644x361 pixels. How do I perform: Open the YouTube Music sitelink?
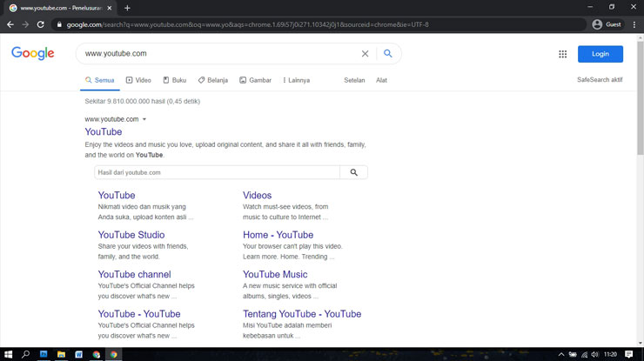click(275, 274)
